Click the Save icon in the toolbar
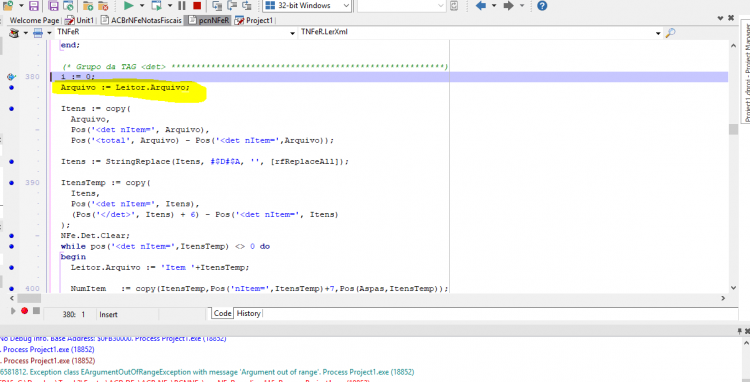 (33, 6)
